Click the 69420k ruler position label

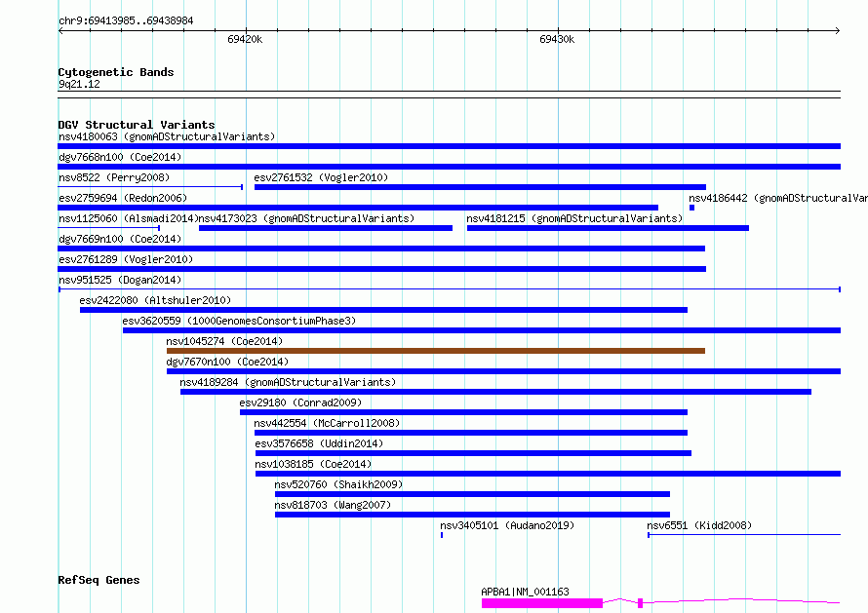[x=245, y=39]
